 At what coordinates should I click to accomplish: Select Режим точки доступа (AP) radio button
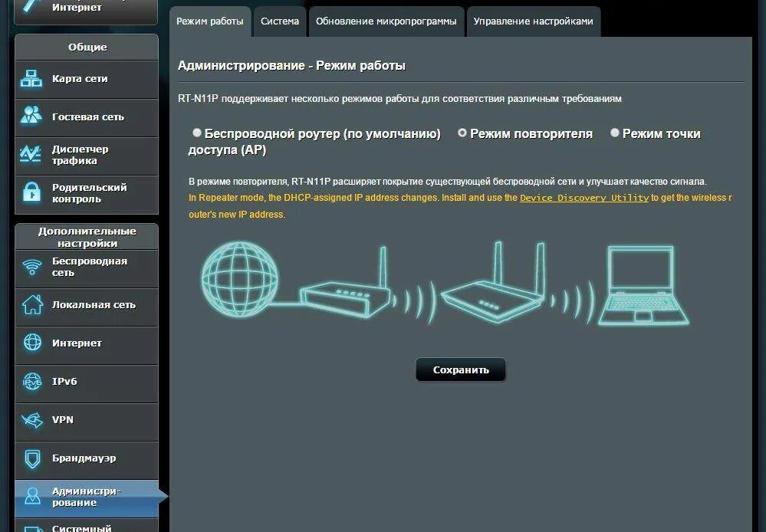(615, 133)
